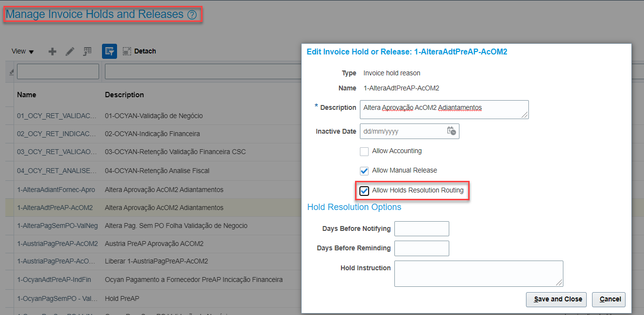The image size is (644, 315).
Task: Click the Invoice hold reason type value
Action: pyautogui.click(x=392, y=73)
